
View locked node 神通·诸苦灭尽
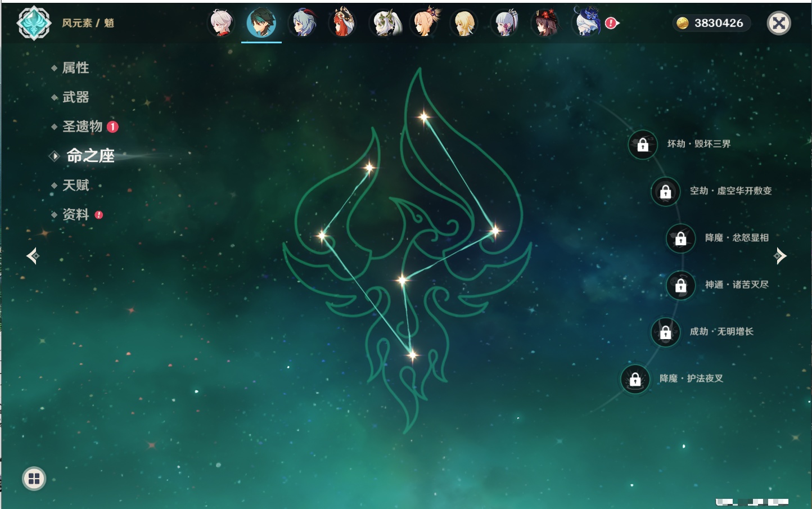pos(680,285)
